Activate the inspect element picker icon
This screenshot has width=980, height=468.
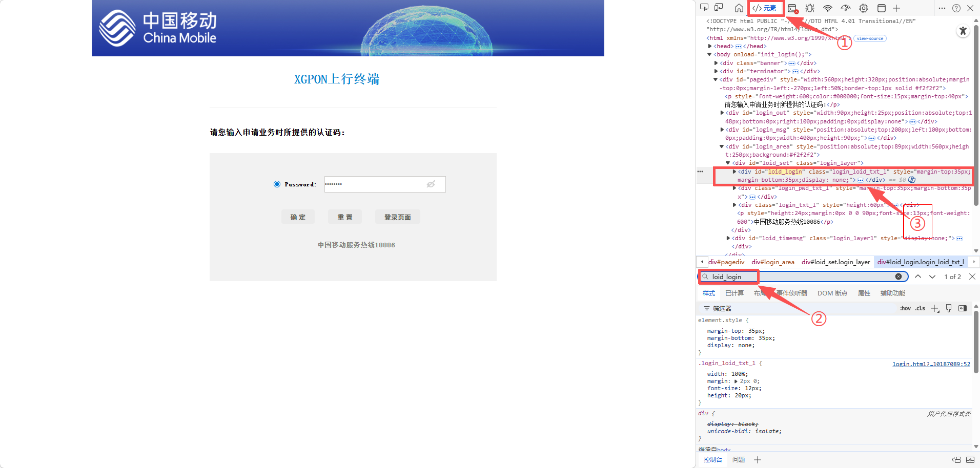[x=704, y=8]
